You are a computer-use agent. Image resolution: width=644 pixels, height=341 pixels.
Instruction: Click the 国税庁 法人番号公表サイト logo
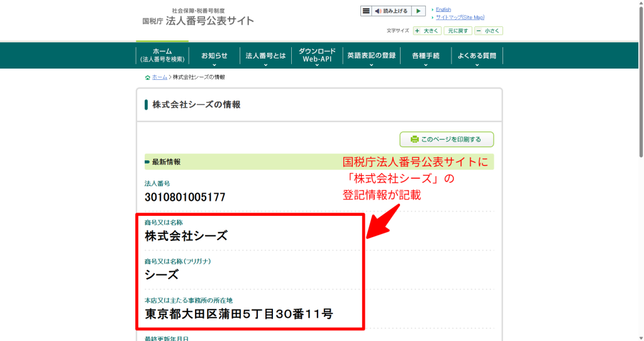click(x=198, y=17)
